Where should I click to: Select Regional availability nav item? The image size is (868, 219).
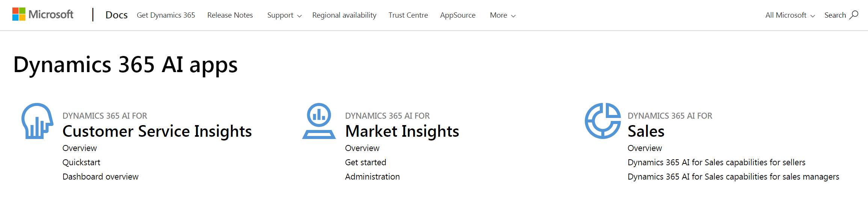coord(344,15)
